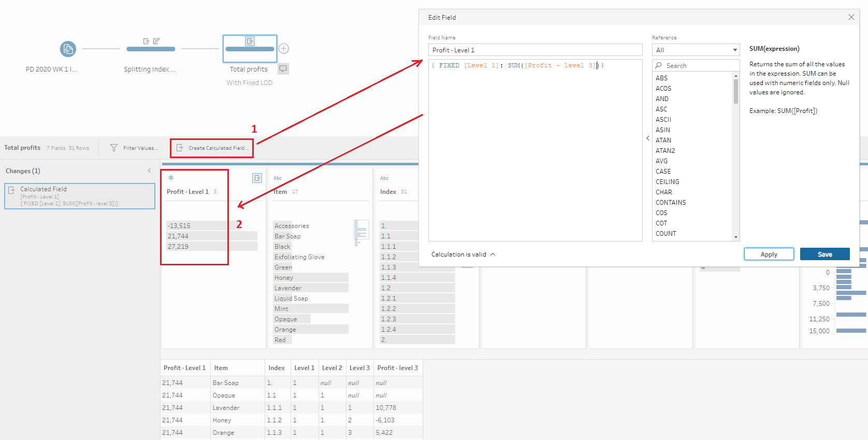This screenshot has height=440, width=868.
Task: Open the Total profits step description icon
Action: pyautogui.click(x=283, y=68)
